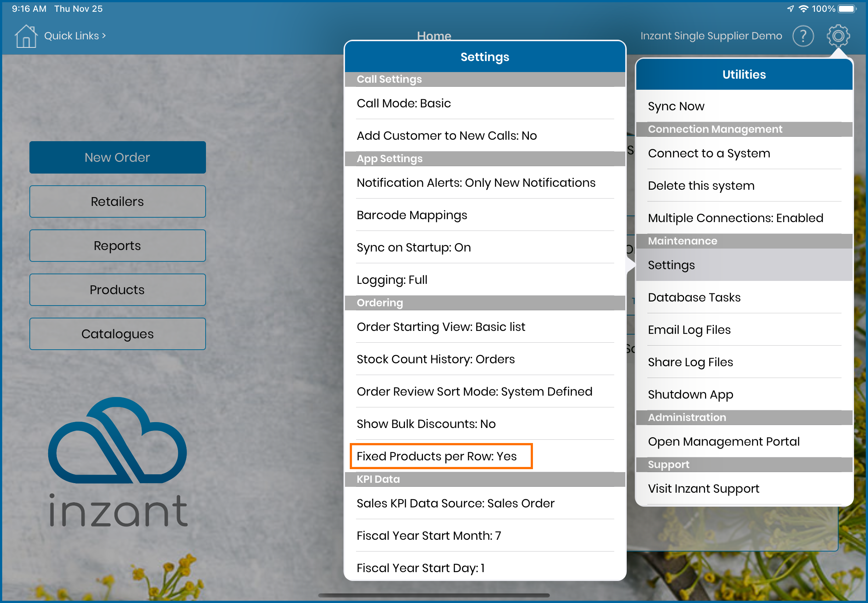This screenshot has height=603, width=868.
Task: Toggle Add Customer to New Calls
Action: [485, 136]
